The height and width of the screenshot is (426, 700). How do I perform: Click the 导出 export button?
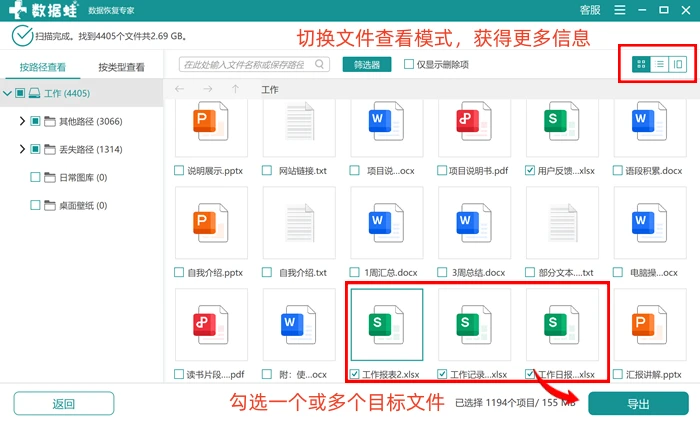pyautogui.click(x=638, y=404)
